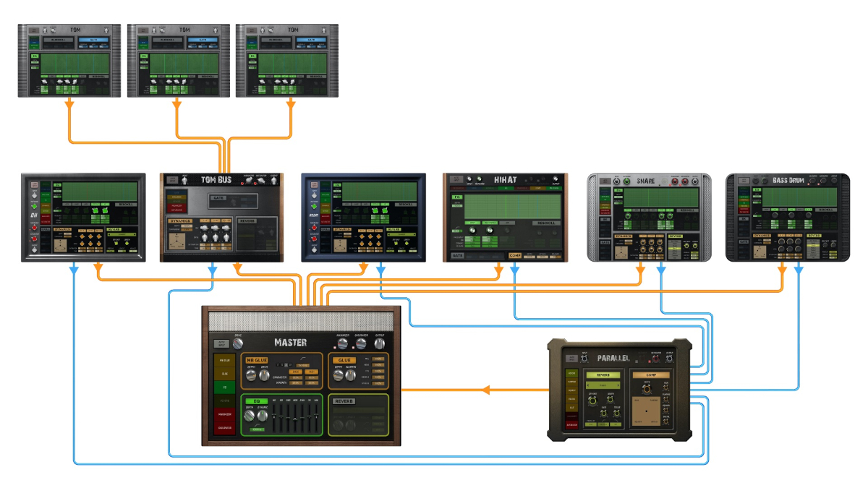Toggle the MB GLUE module header in Master
The height and width of the screenshot is (488, 868).
coord(257,360)
